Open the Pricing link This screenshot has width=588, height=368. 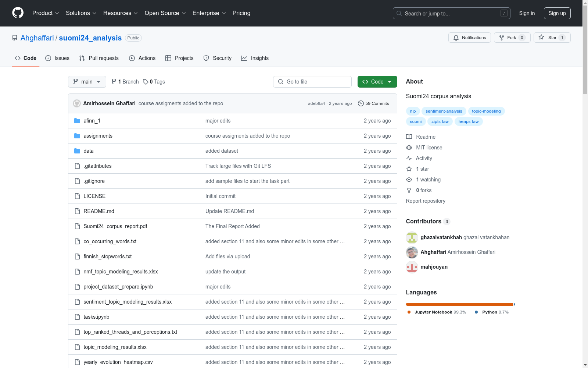tap(241, 13)
